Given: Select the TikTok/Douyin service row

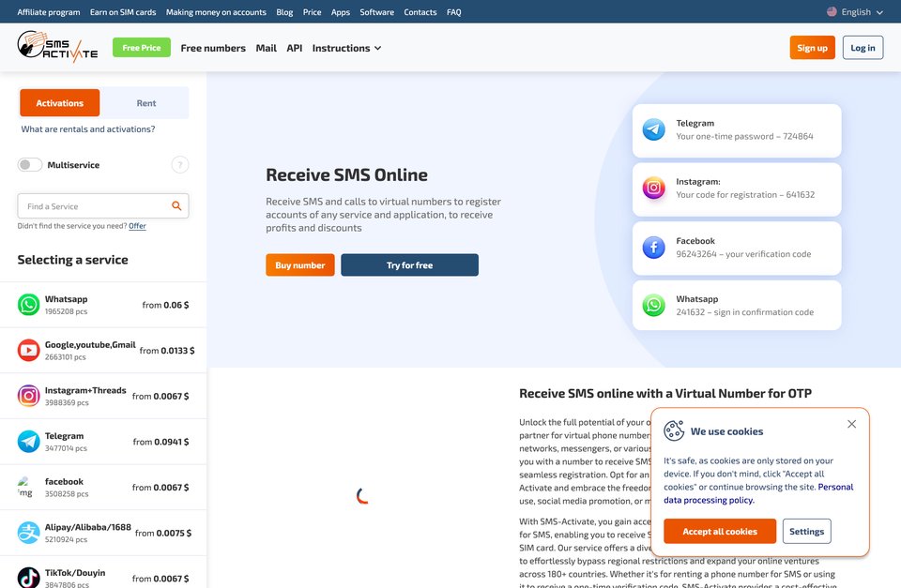Looking at the screenshot, I should [x=103, y=574].
